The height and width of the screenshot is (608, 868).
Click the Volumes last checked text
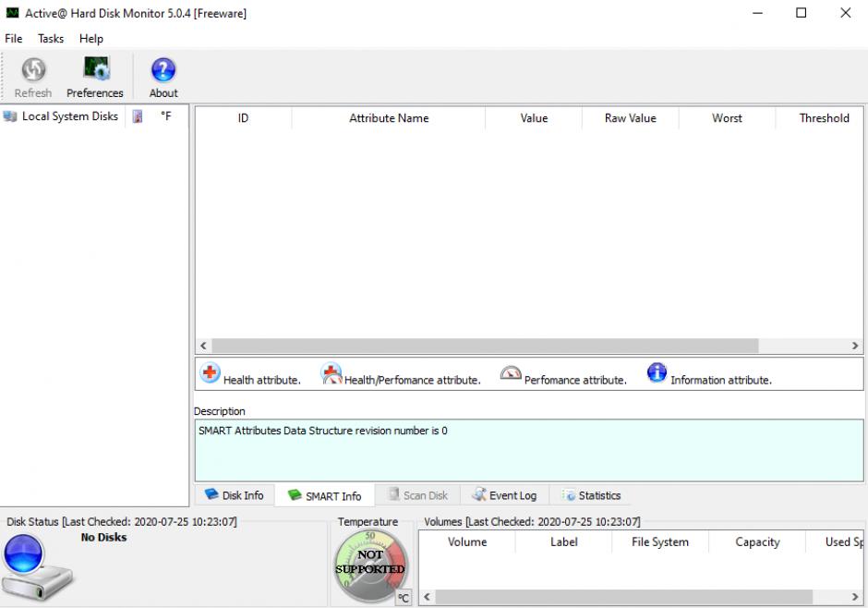coord(532,522)
